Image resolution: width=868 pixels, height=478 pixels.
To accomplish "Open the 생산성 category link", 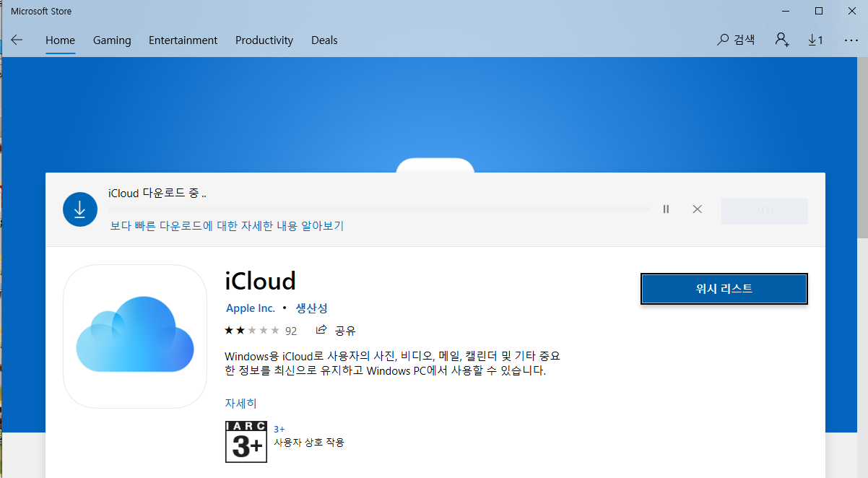I will [312, 308].
